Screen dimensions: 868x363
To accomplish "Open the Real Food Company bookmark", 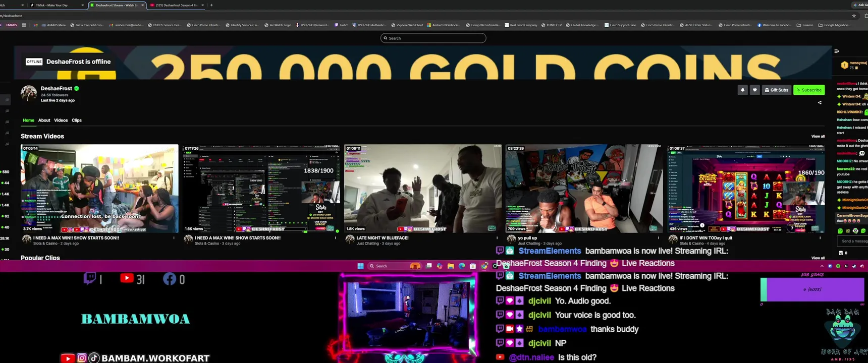I will coord(521,25).
